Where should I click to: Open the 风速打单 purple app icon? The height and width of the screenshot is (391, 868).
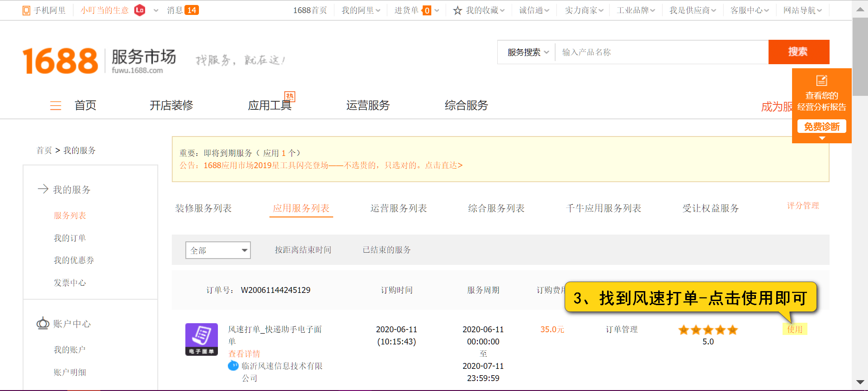(x=202, y=339)
